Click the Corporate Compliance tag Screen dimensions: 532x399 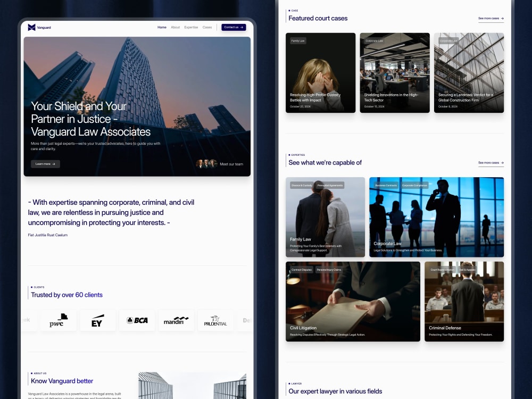414,185
